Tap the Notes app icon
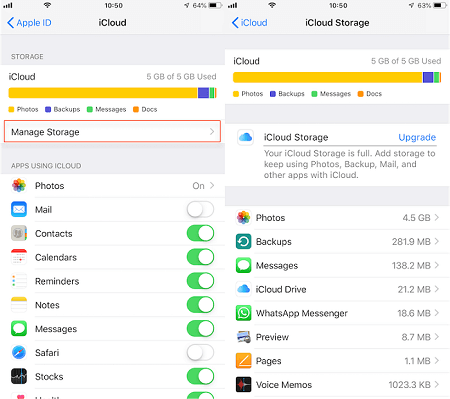 point(19,305)
